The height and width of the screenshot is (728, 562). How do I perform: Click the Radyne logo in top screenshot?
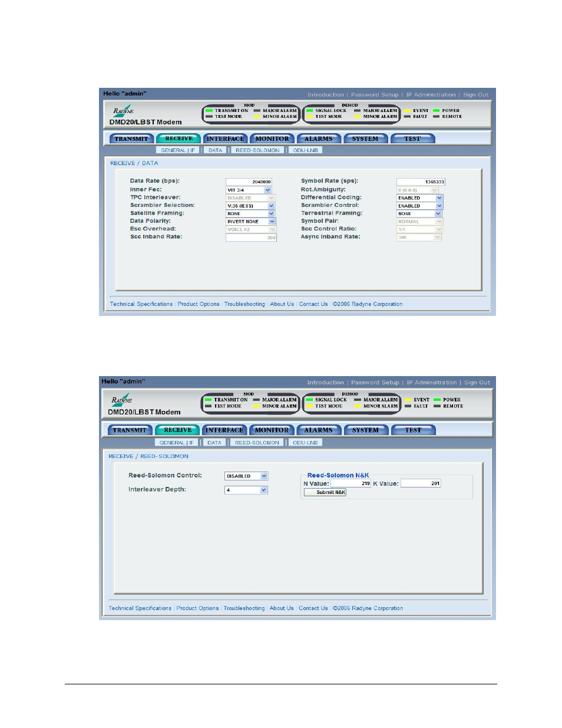point(124,111)
